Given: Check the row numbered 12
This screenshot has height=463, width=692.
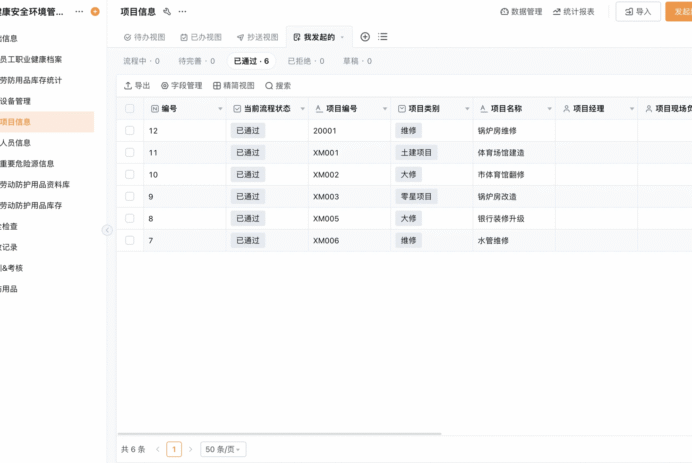Looking at the screenshot, I should (129, 131).
